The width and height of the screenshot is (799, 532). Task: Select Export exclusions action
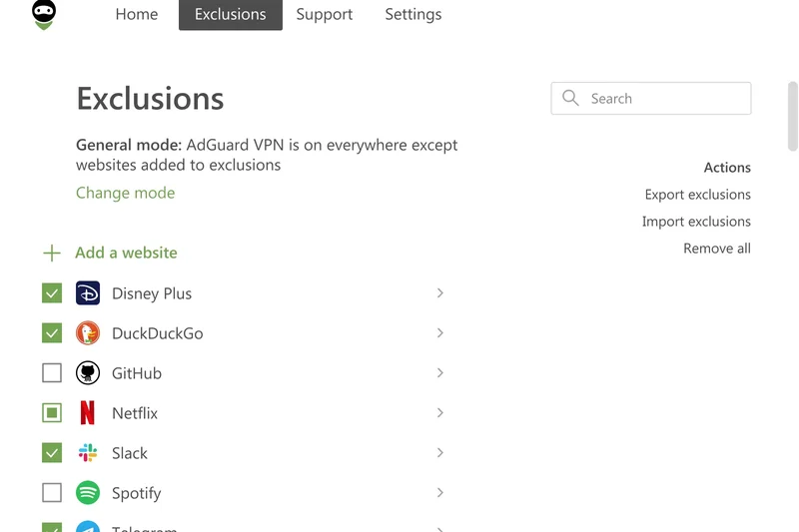pos(697,195)
